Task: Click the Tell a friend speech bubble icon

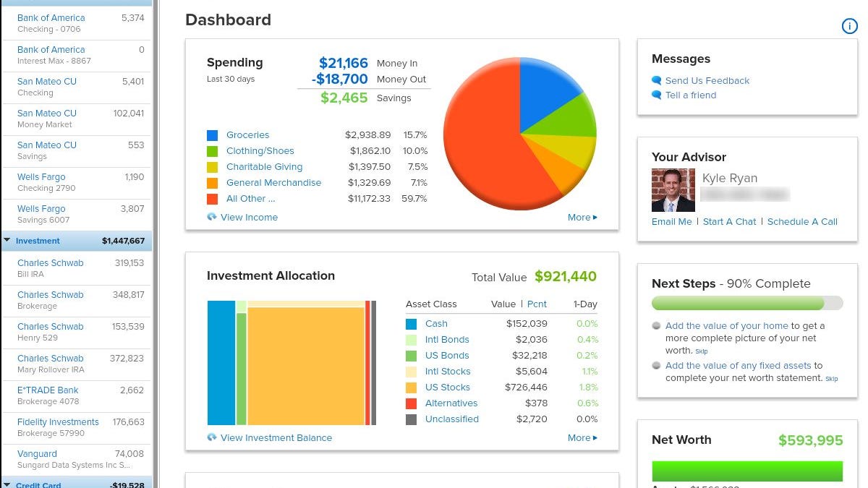Action: (657, 95)
